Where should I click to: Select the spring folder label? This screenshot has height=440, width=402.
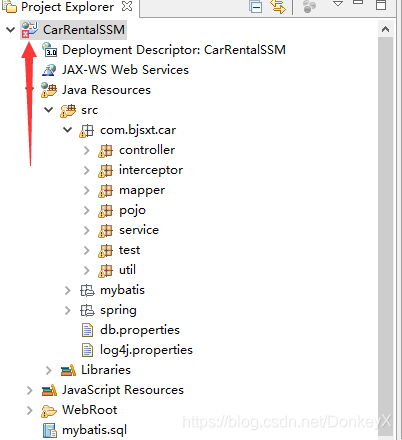[118, 310]
